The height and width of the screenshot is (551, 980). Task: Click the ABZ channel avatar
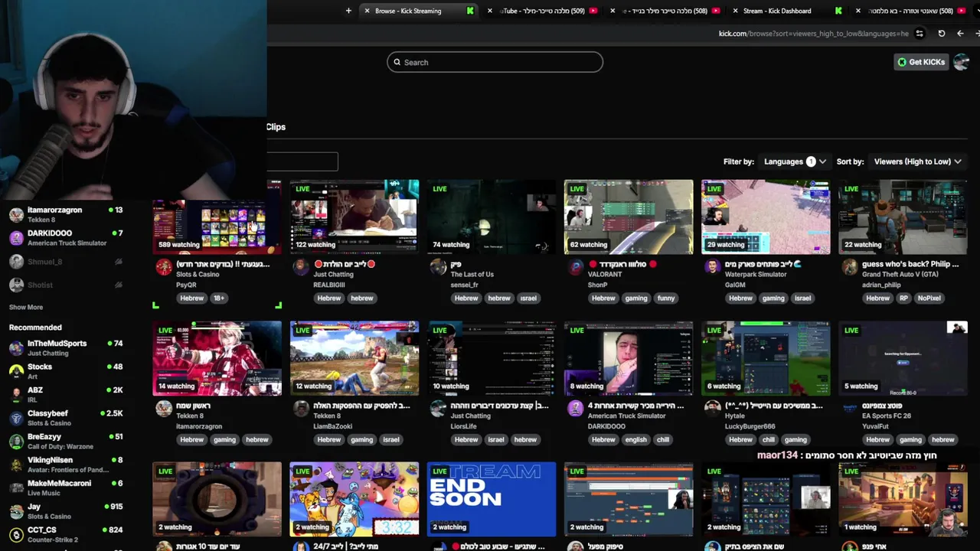tap(16, 394)
